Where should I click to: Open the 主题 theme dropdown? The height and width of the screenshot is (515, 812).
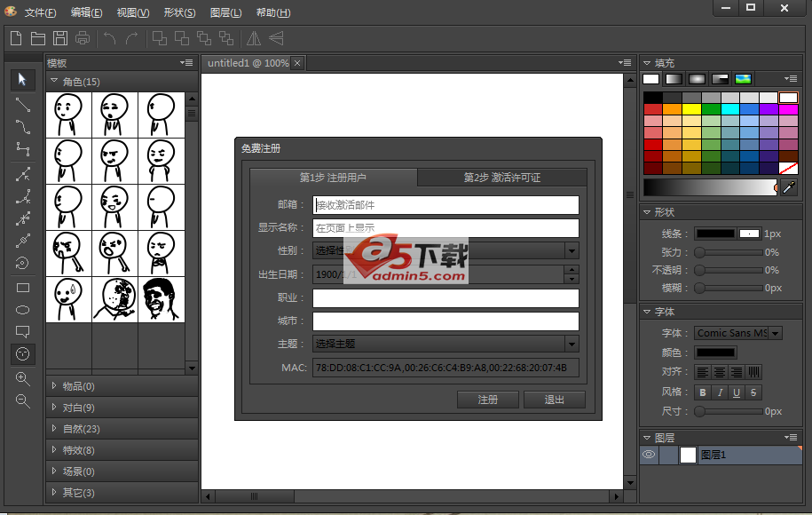click(572, 344)
